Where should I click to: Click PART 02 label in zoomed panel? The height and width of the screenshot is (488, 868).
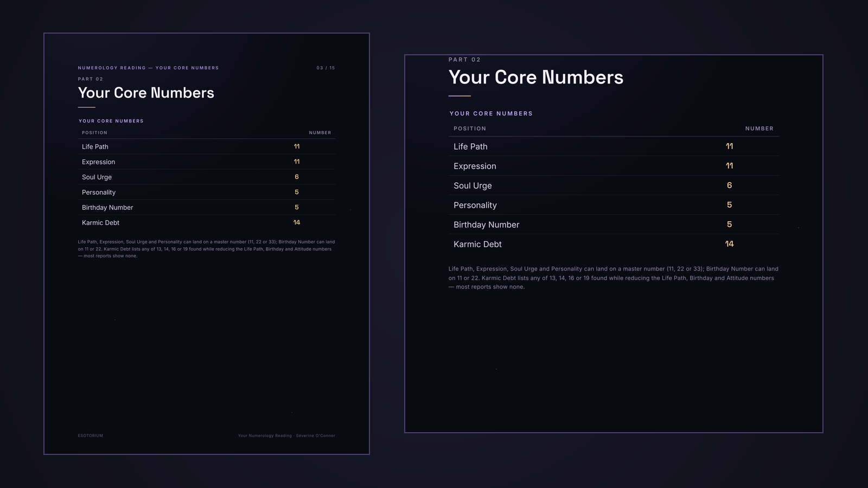(x=464, y=60)
